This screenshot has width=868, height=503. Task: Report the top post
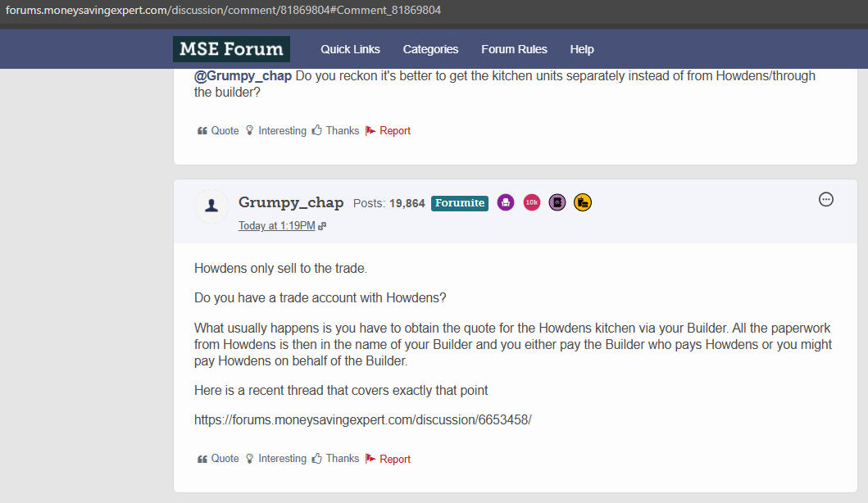(388, 130)
